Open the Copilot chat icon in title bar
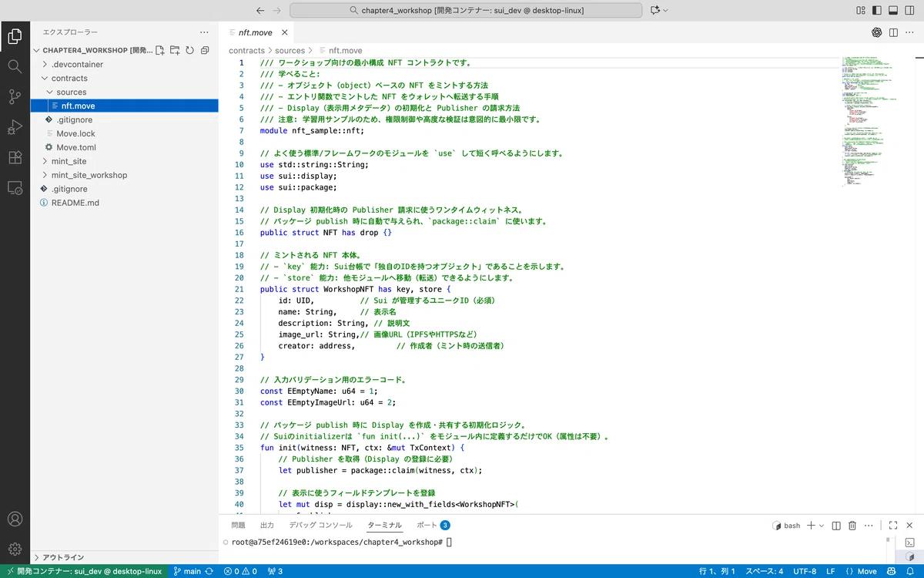This screenshot has height=578, width=924. [655, 10]
